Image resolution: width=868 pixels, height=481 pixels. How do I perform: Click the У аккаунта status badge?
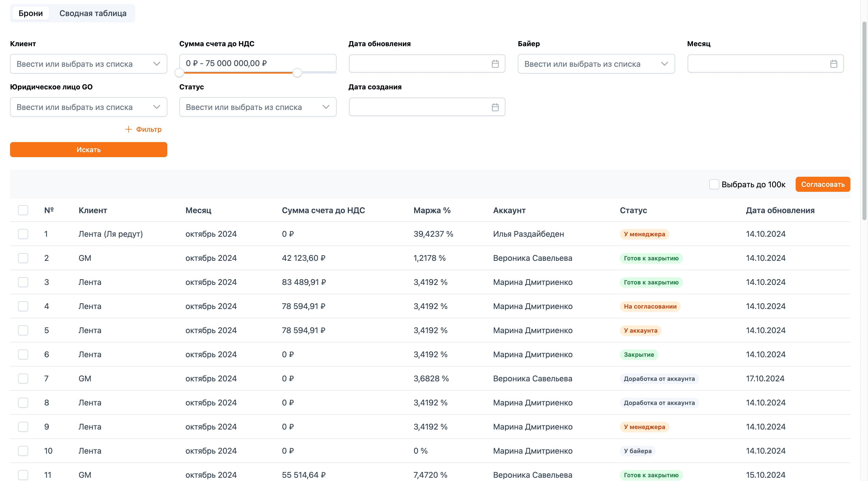[640, 330]
